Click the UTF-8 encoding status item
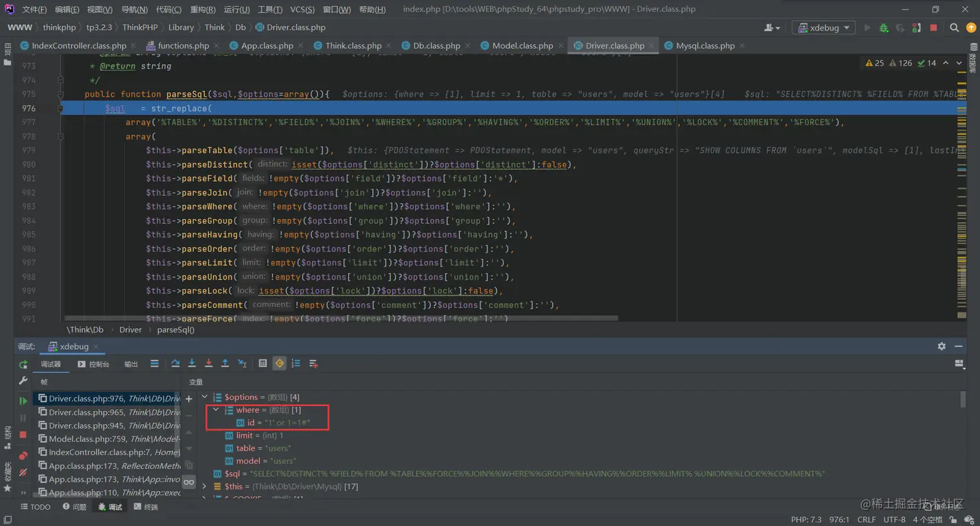 tap(894, 520)
